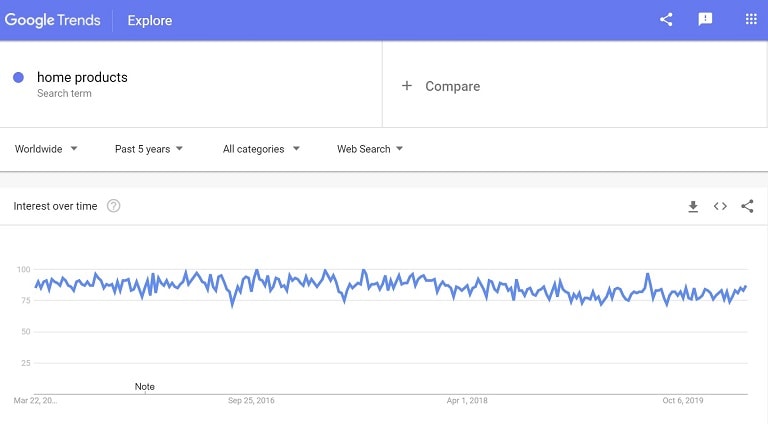Open the Past 5 years time range dropdown
The width and height of the screenshot is (768, 424).
coord(148,149)
